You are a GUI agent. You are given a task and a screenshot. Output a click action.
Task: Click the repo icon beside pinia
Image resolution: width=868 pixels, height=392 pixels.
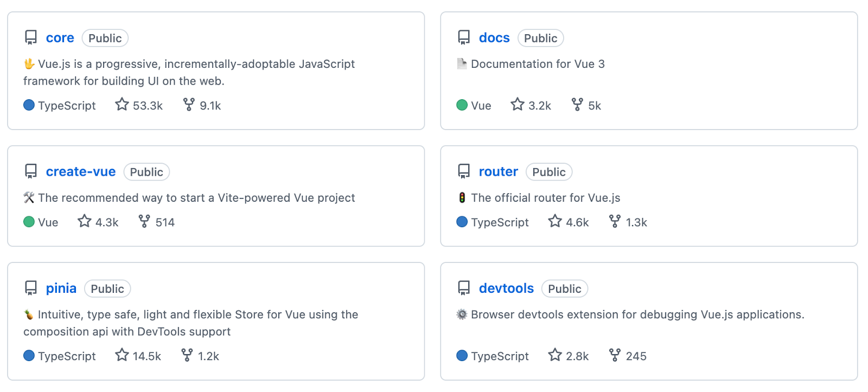31,288
